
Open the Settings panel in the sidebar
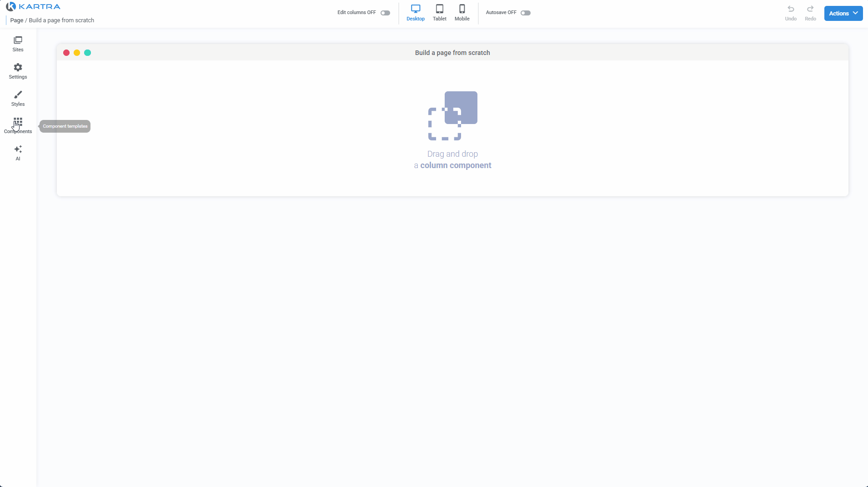(x=18, y=71)
